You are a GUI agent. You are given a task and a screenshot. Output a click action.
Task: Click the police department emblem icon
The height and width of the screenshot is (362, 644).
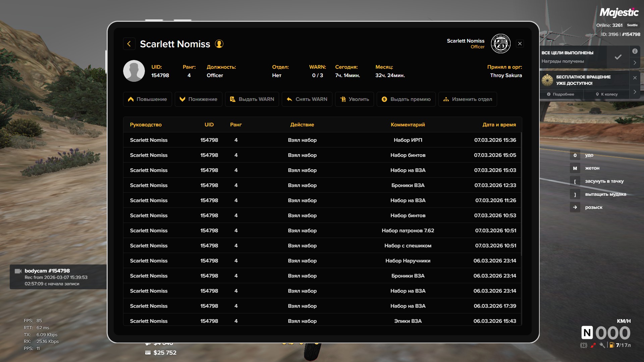(x=500, y=44)
